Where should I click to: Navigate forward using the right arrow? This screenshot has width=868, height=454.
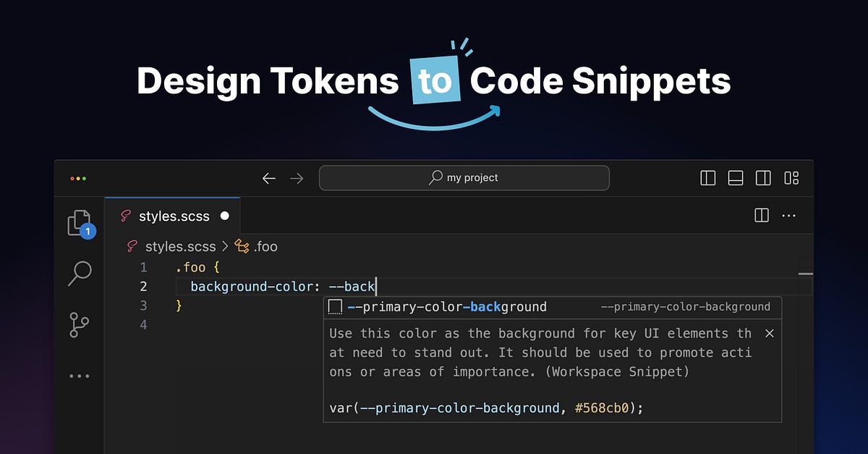click(x=297, y=177)
